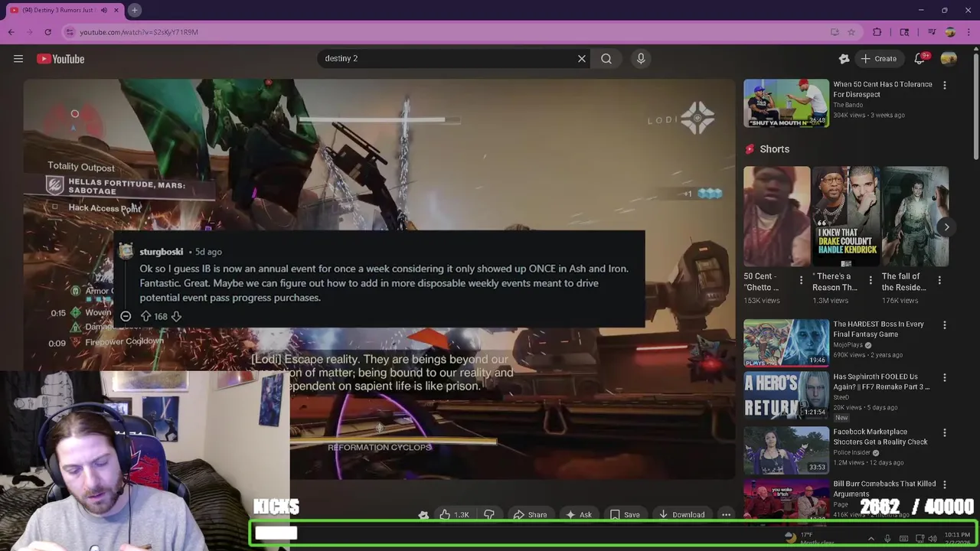Open 'Facebook Marketplace Shooters Get a Reality Check' title
Screen dimensions: 980x551
(x=880, y=437)
